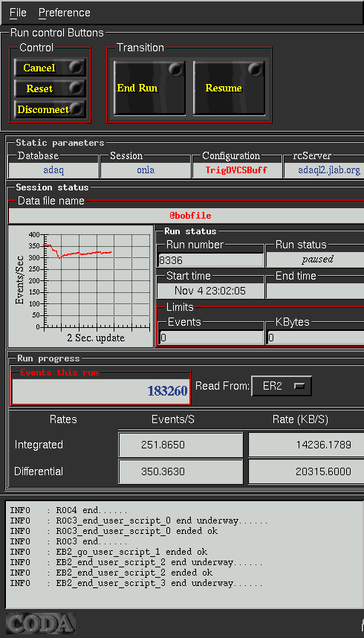Click the Cancel button's round indicator light
Viewport: 364px width, 638px height.
pyautogui.click(x=76, y=67)
